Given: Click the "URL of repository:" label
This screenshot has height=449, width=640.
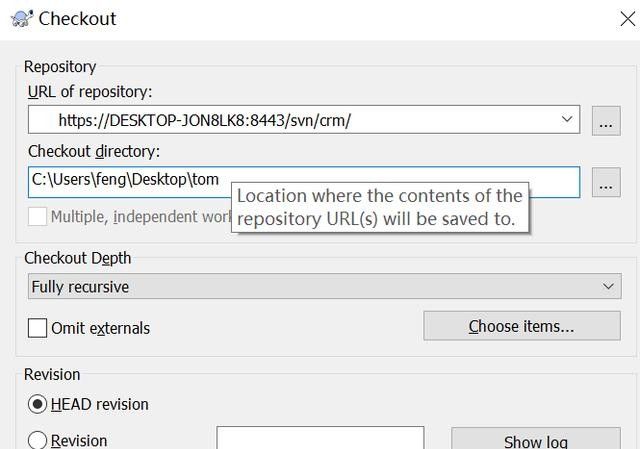Looking at the screenshot, I should (90, 92).
